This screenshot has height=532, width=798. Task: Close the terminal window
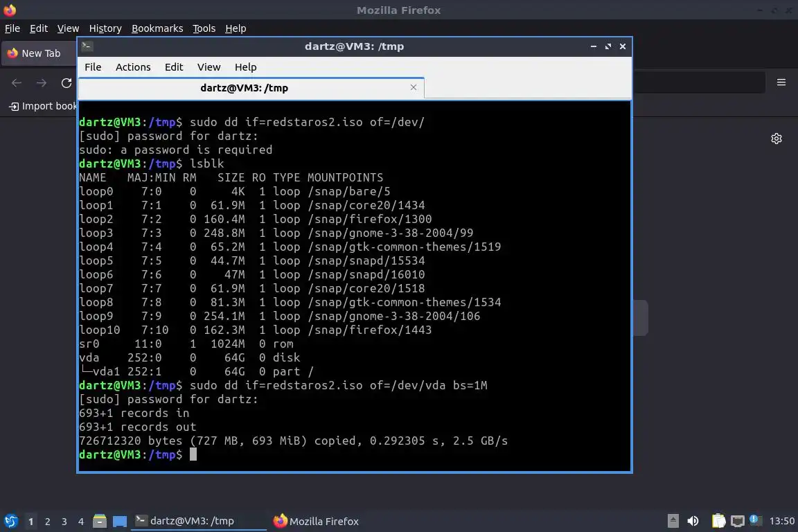click(623, 46)
